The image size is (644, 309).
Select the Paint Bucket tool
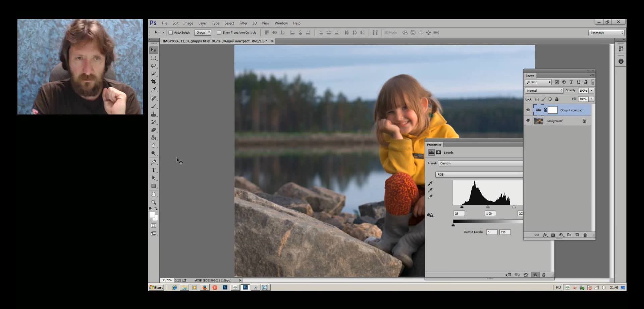[x=154, y=138]
